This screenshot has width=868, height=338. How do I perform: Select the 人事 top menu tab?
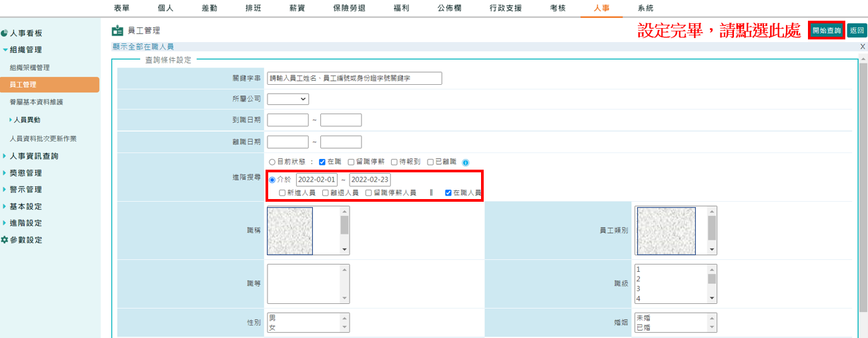601,8
